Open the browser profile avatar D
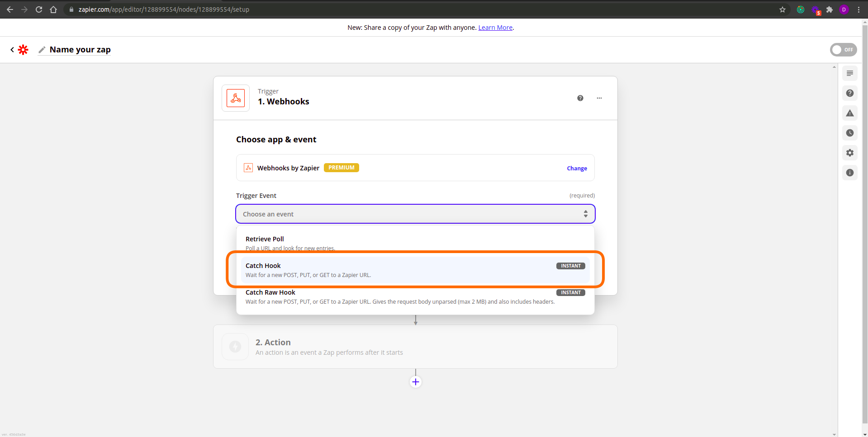 click(844, 9)
